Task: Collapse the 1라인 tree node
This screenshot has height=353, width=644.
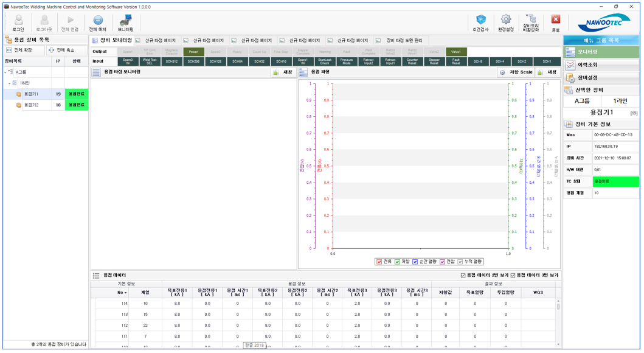Action: [10, 83]
